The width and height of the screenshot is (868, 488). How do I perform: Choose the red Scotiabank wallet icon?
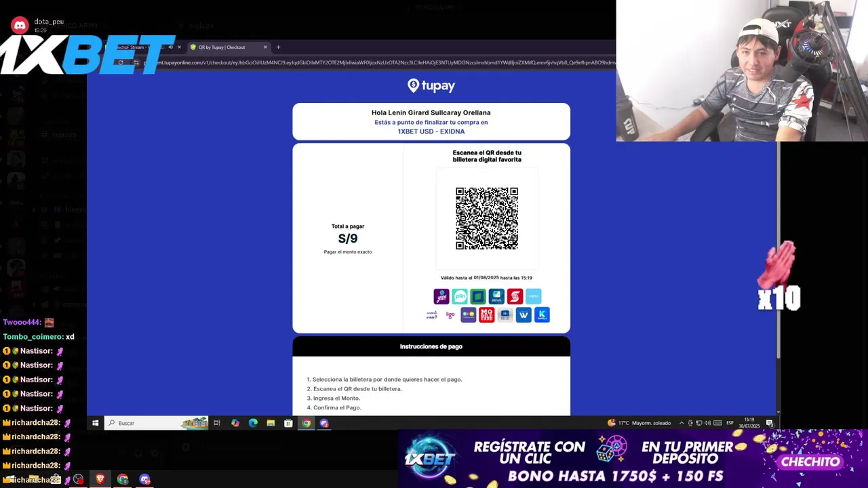(x=515, y=296)
